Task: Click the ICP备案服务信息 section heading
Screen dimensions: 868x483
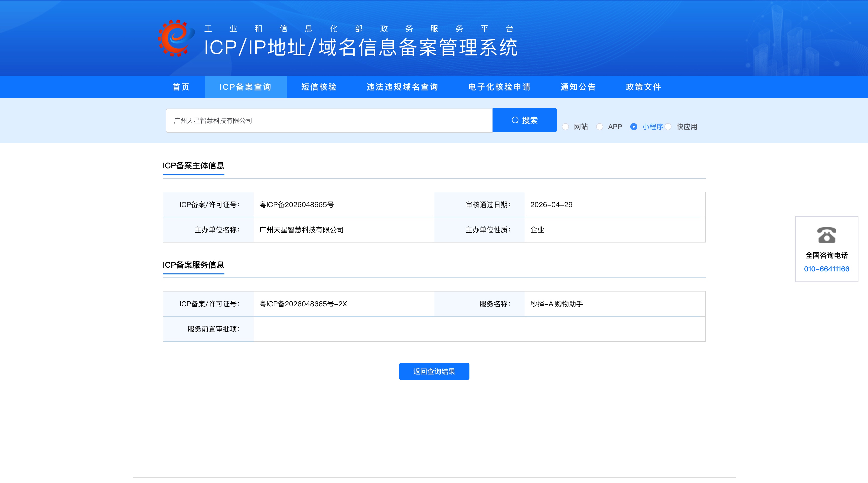Action: 194,265
